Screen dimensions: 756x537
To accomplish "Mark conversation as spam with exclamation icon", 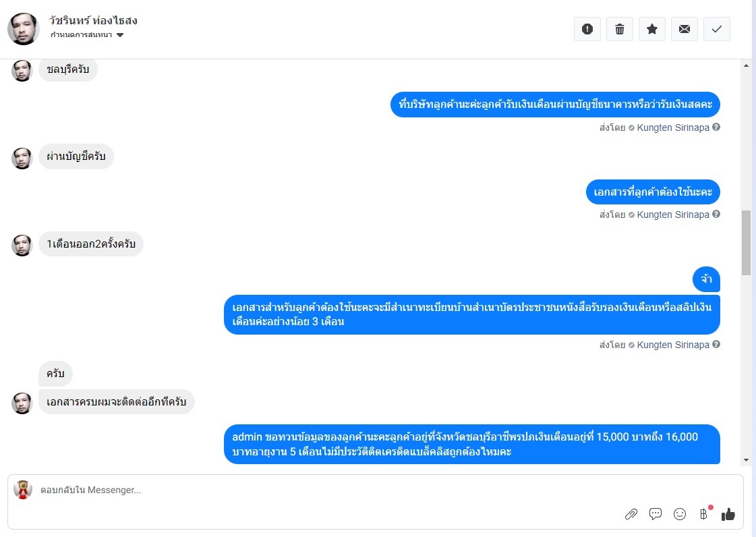I will point(587,29).
